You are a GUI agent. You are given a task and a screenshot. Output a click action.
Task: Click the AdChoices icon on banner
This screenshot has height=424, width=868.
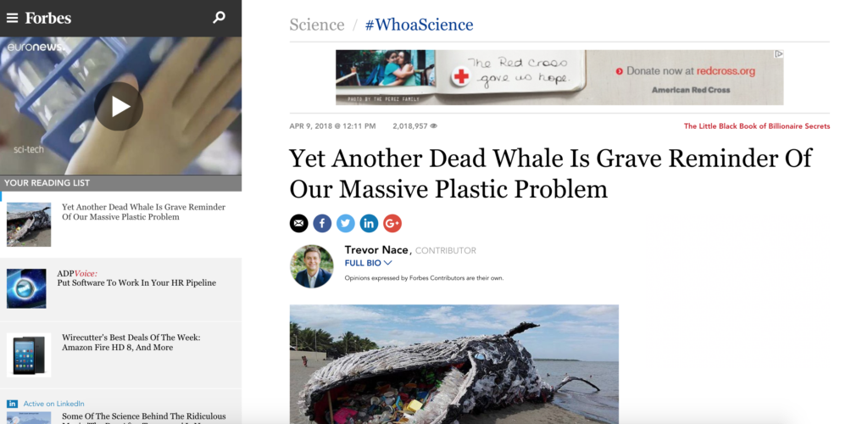pos(778,54)
